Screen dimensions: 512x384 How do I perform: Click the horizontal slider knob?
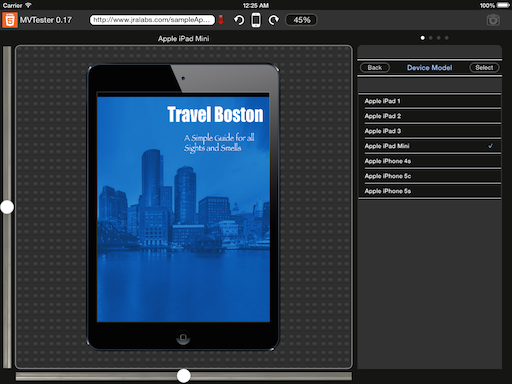pos(183,376)
